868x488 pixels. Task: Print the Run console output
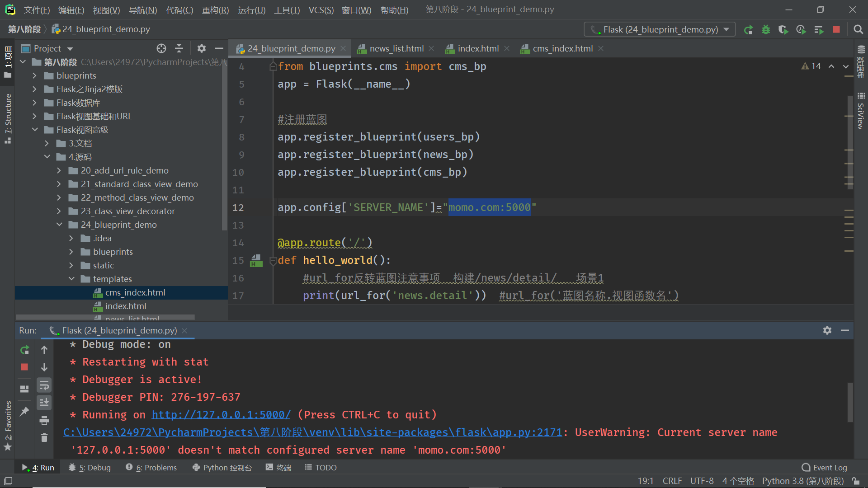click(x=44, y=421)
